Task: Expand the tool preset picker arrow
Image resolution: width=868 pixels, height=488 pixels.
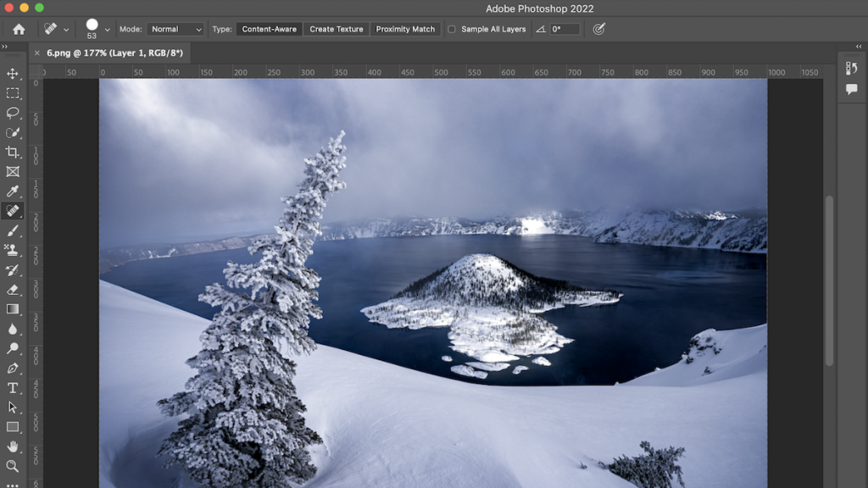Action: click(x=66, y=29)
